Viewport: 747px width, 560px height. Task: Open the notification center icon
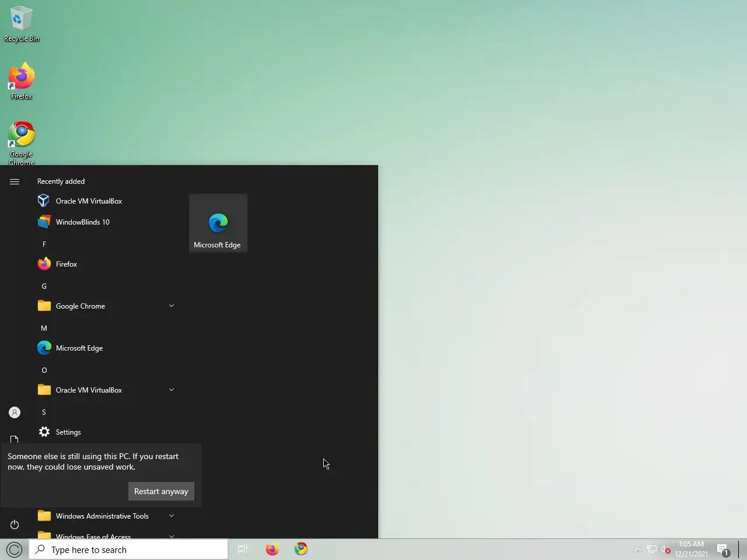(x=723, y=549)
